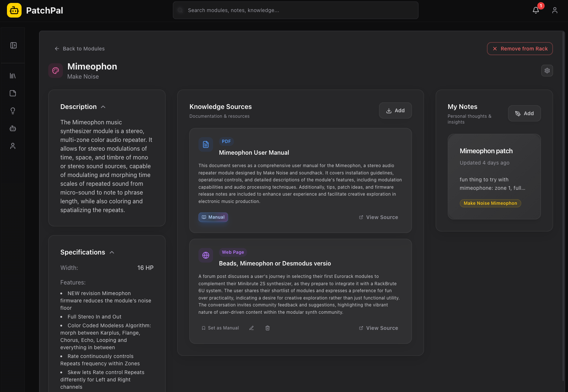Set the Beads forum source as Manual
This screenshot has height=392, width=568.
coord(220,328)
